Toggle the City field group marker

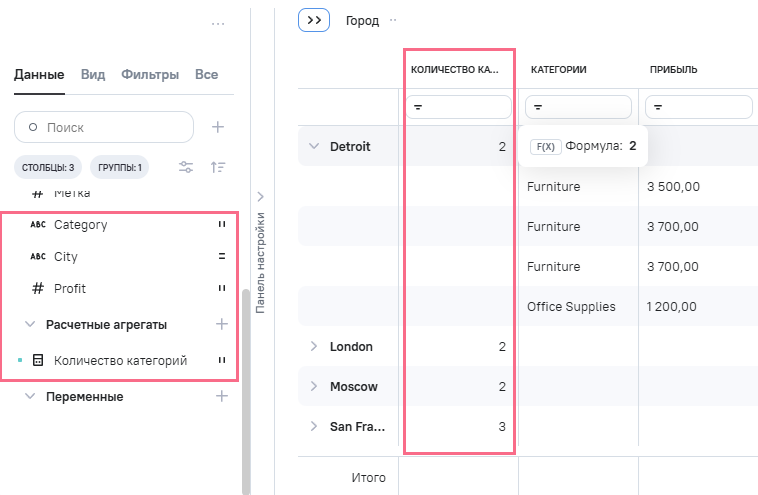[x=222, y=257]
